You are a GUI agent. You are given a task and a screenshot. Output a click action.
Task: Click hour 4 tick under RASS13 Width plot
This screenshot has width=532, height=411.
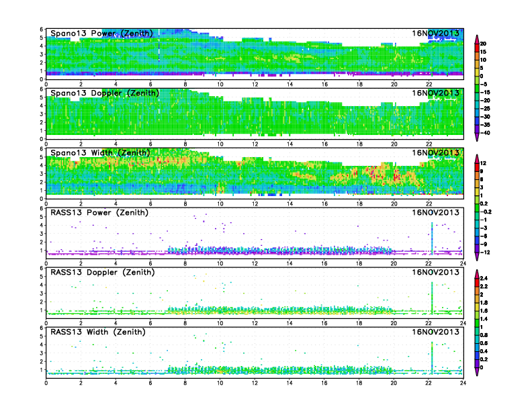(x=116, y=383)
